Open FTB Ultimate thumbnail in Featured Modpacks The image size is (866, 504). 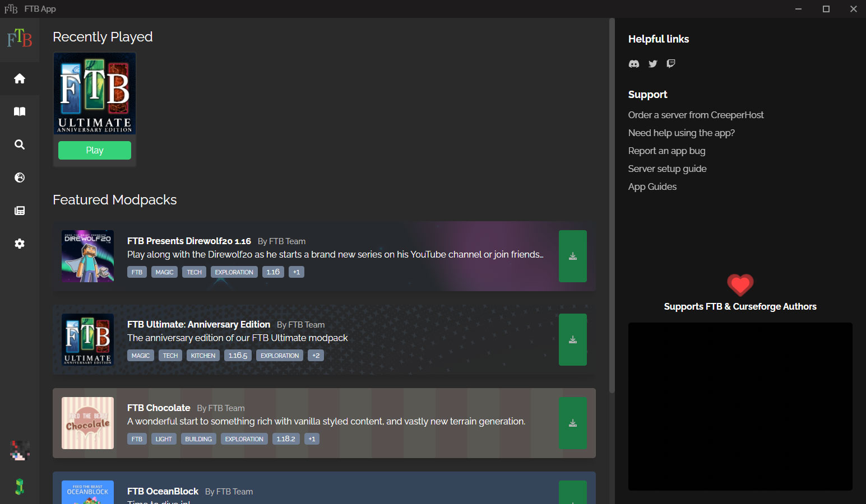click(x=87, y=339)
